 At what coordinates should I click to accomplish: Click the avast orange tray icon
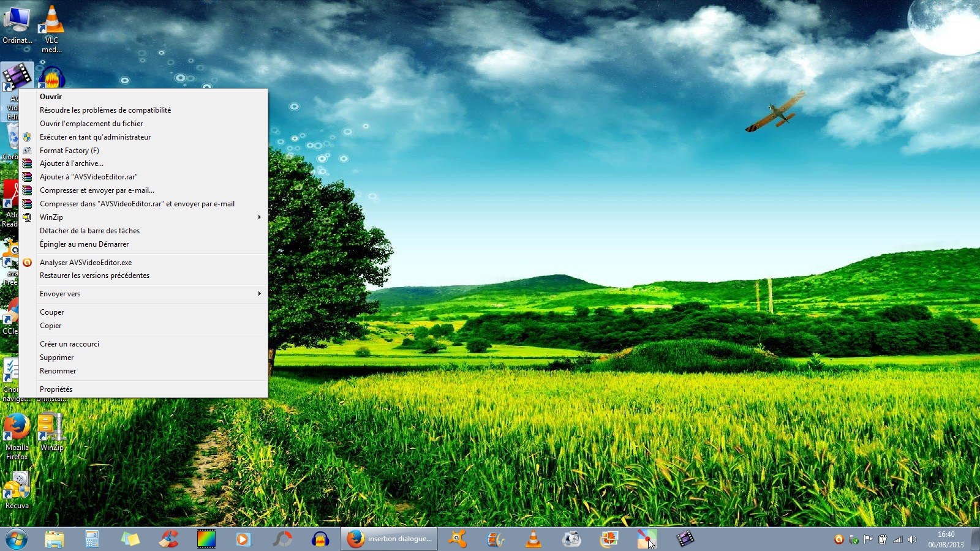click(x=839, y=539)
